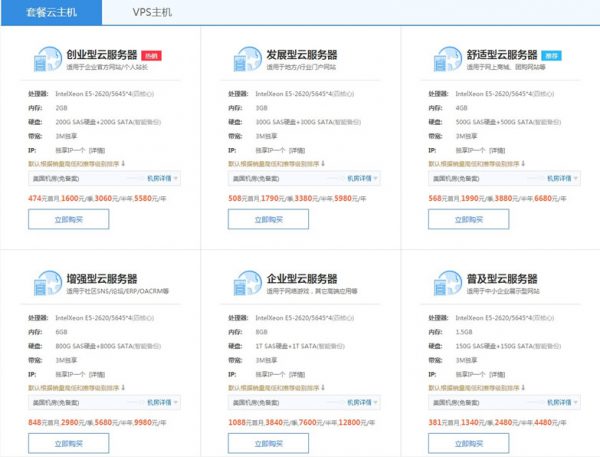The width and height of the screenshot is (600, 457).
Task: Click the 普及型云服务器 server icon
Action: coord(444,285)
